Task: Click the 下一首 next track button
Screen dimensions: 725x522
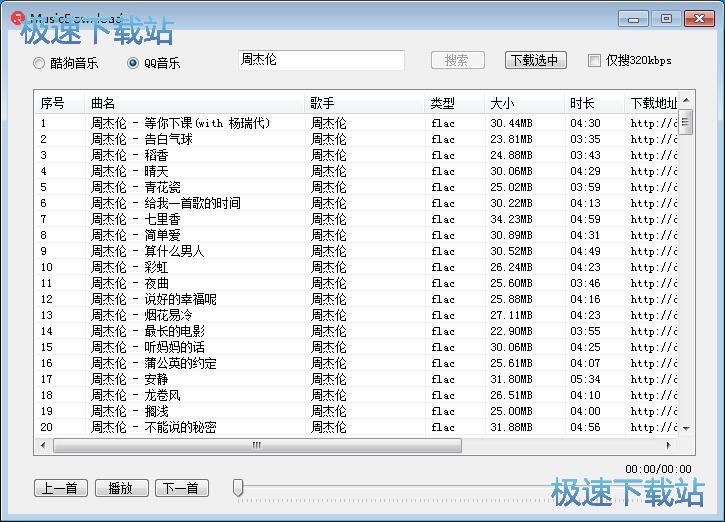Action: pos(182,488)
